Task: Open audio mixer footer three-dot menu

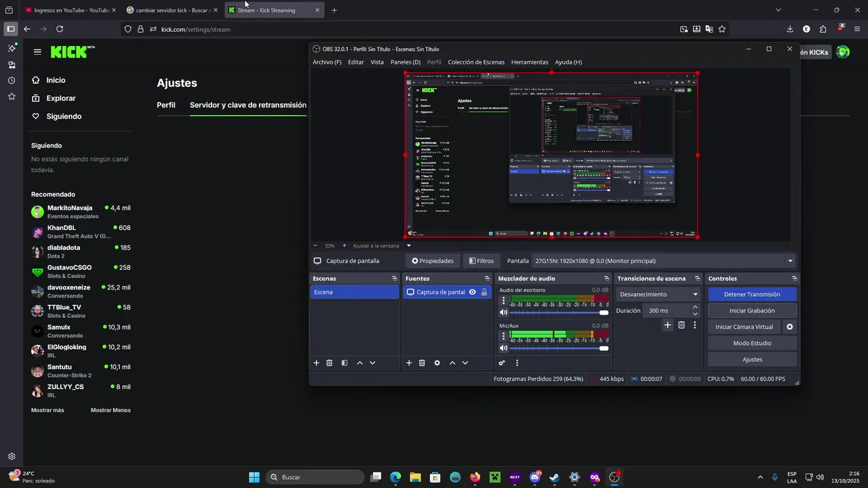Action: tap(517, 363)
